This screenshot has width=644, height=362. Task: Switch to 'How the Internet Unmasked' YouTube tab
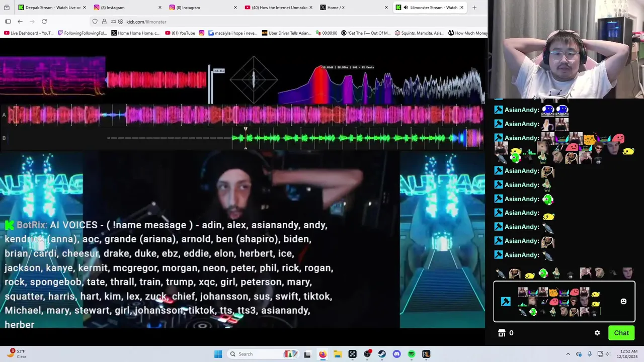[278, 8]
